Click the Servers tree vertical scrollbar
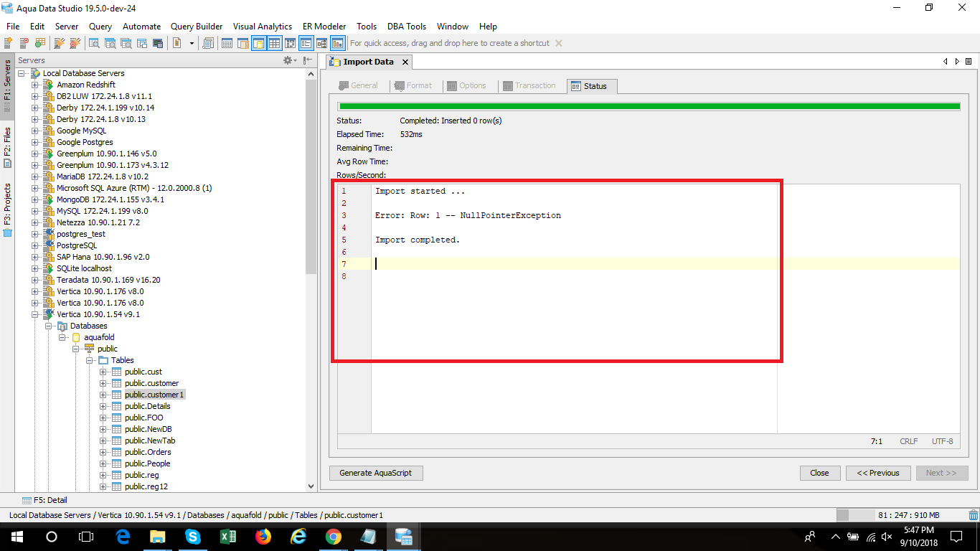This screenshot has width=980, height=551. click(x=311, y=176)
